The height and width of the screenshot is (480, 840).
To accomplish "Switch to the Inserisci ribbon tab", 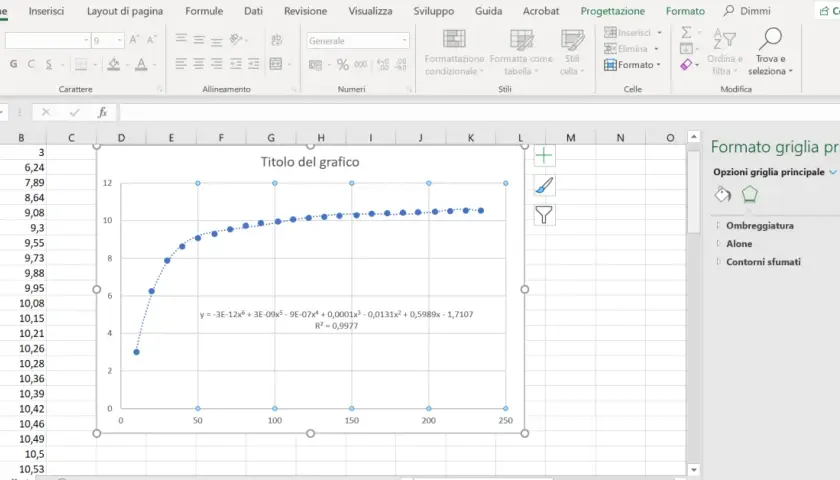I will (x=46, y=11).
